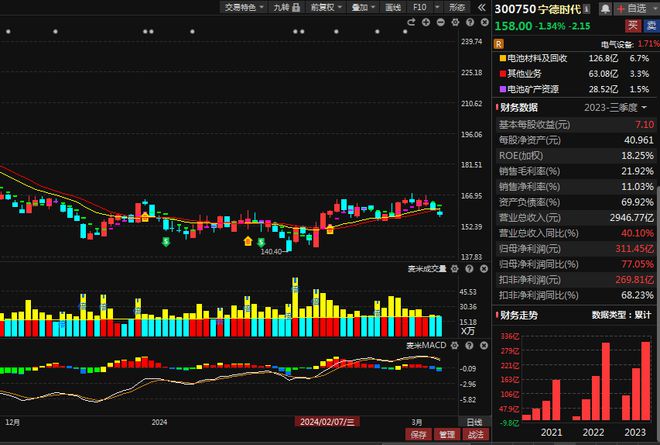Open help icon for 麦米成交量 panel
This screenshot has width=660, height=445.
pyautogui.click(x=469, y=269)
